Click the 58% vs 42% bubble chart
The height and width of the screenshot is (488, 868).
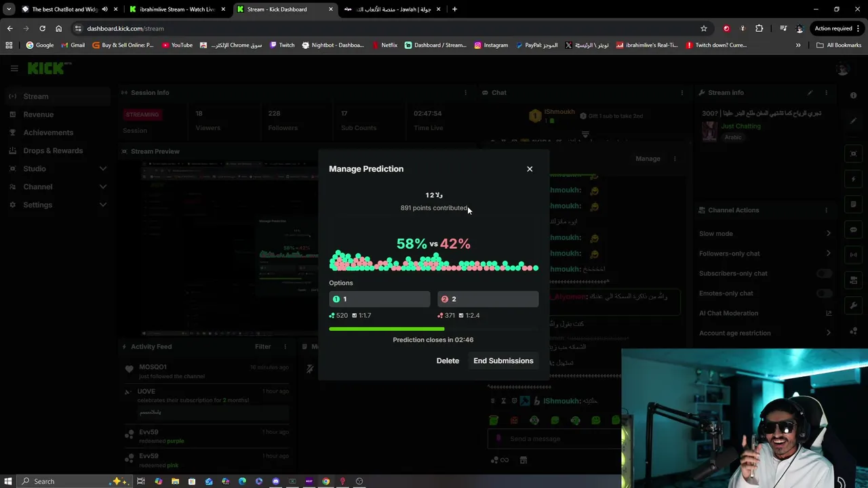click(434, 261)
